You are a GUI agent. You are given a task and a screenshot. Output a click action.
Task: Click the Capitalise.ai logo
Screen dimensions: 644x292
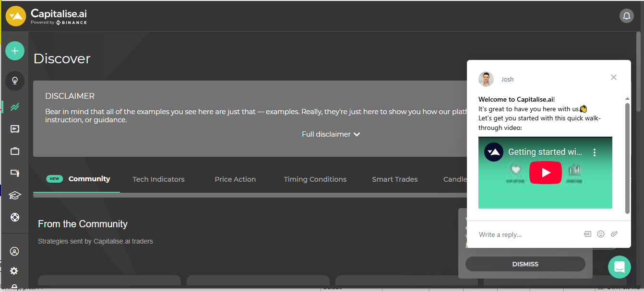point(47,16)
